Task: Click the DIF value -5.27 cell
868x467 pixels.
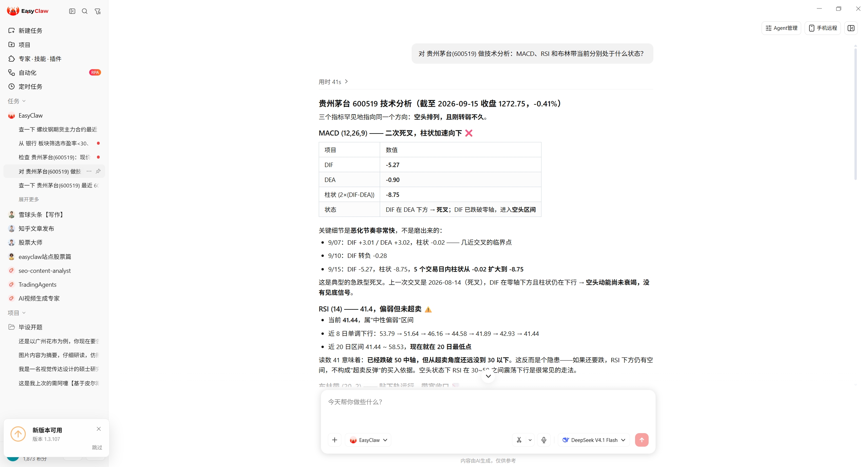Action: (460, 165)
